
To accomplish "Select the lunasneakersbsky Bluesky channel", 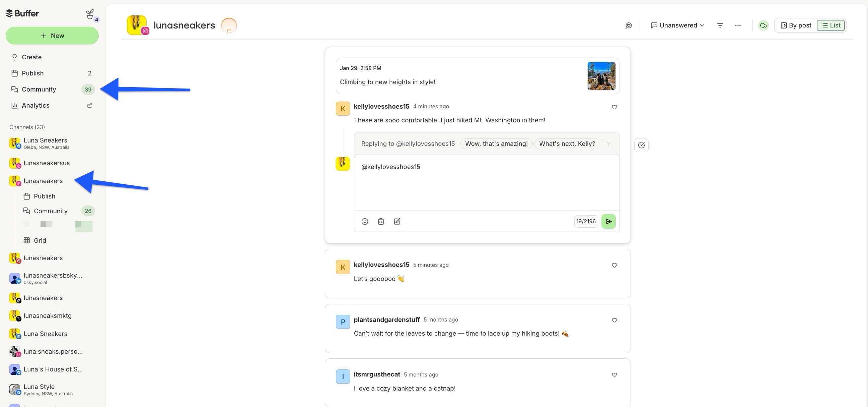I will [x=52, y=279].
